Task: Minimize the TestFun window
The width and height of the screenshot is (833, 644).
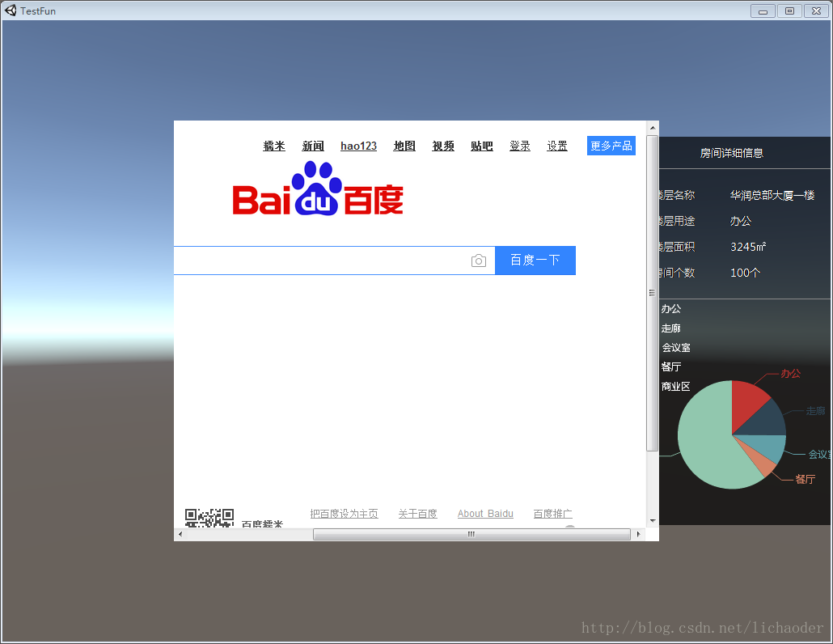Action: click(763, 11)
